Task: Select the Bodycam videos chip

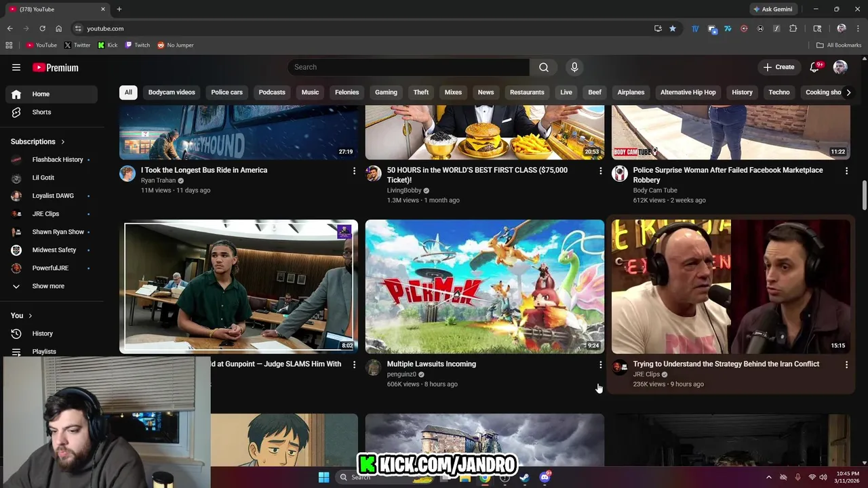Action: pos(172,92)
